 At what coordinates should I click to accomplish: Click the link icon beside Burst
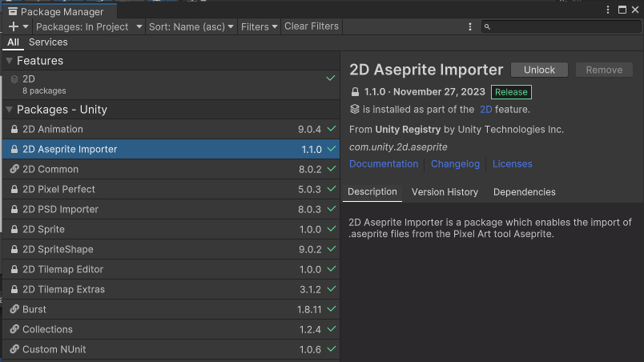click(x=14, y=309)
